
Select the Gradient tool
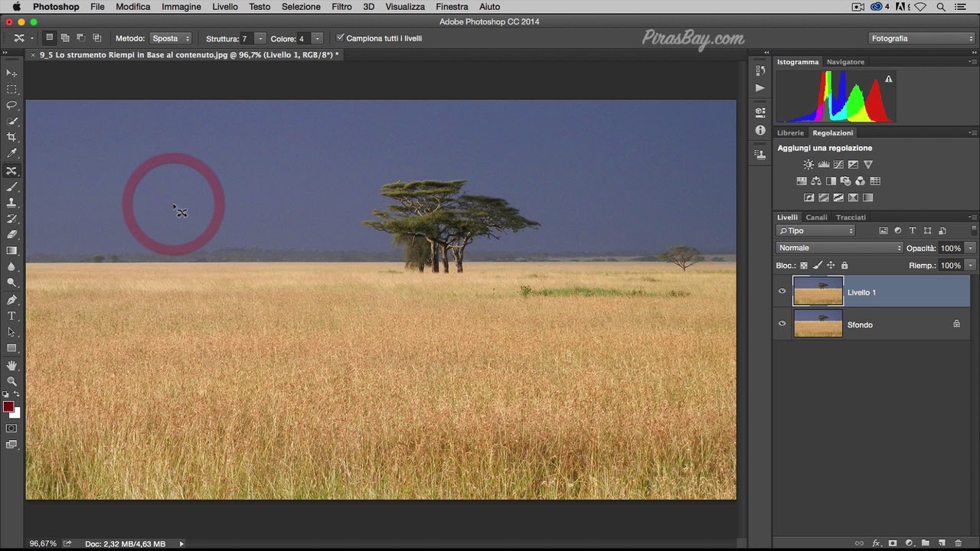[11, 251]
